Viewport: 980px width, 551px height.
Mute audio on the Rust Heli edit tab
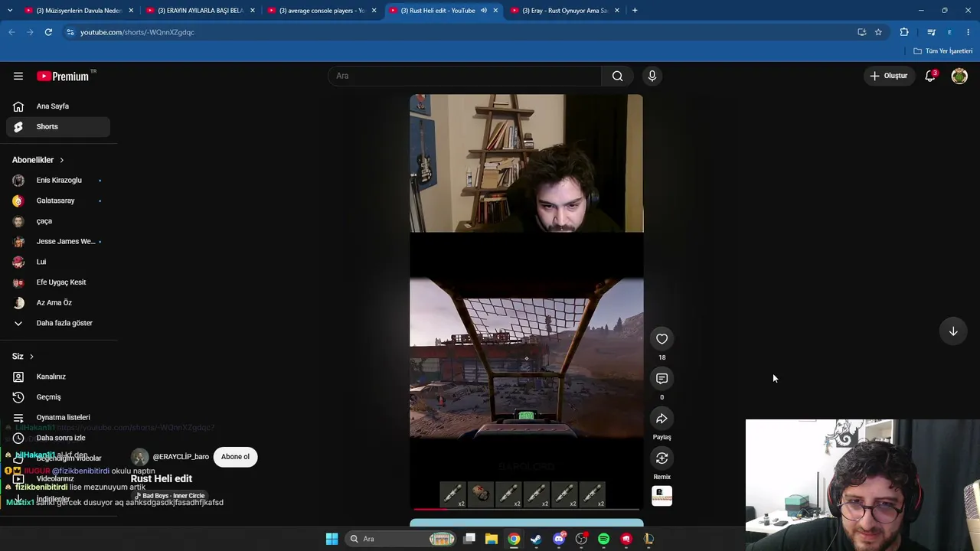(x=484, y=11)
